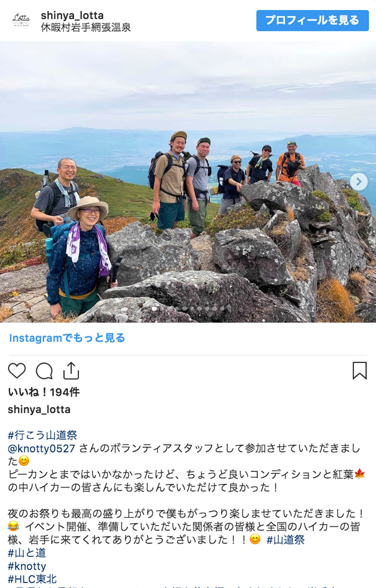Click the いいね！194件 likes count
The width and height of the screenshot is (376, 588).
coord(44,392)
